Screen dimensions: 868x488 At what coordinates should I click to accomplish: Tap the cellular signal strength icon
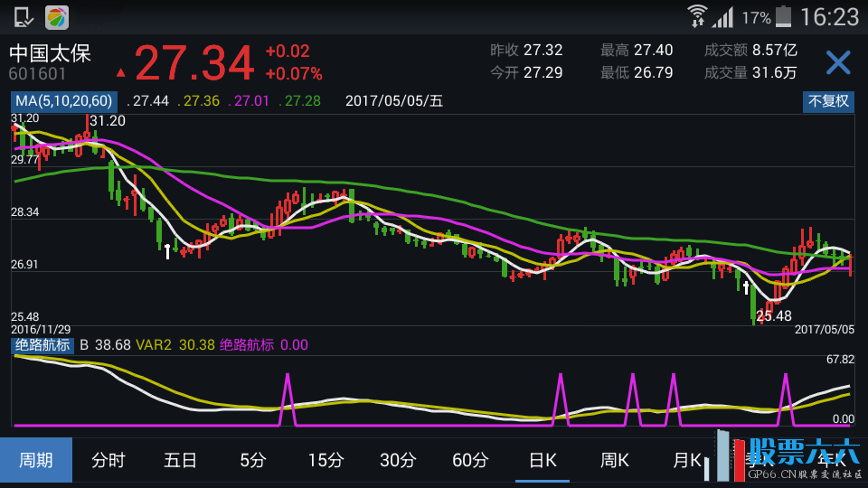click(x=722, y=17)
